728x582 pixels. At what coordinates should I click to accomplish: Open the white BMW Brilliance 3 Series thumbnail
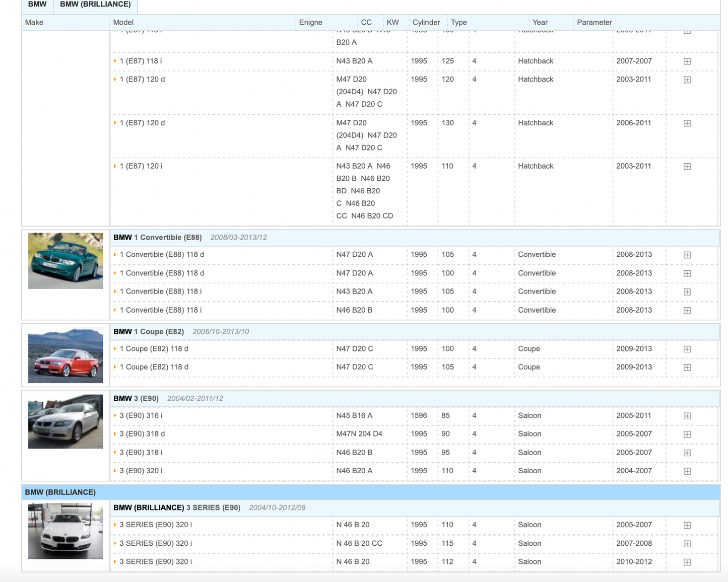pyautogui.click(x=65, y=531)
